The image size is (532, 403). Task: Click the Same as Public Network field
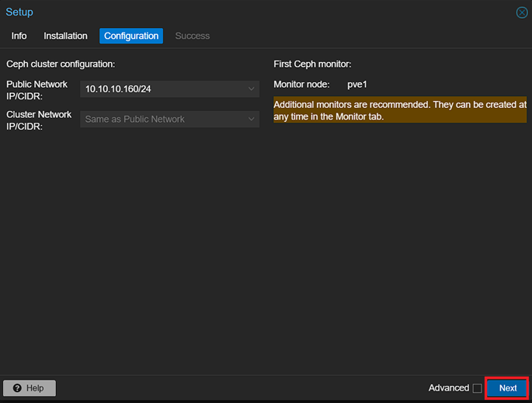pyautogui.click(x=163, y=120)
